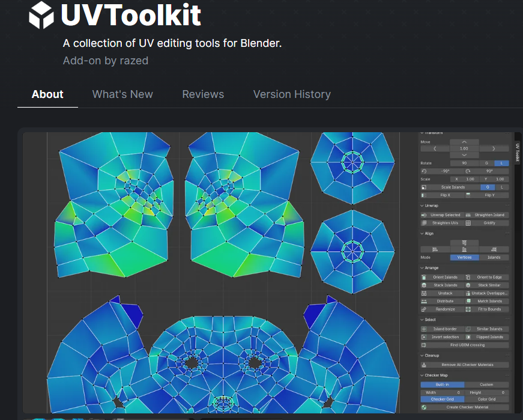523x420 pixels.
Task: Use the Randomize arrange tool
Action: tap(444, 309)
